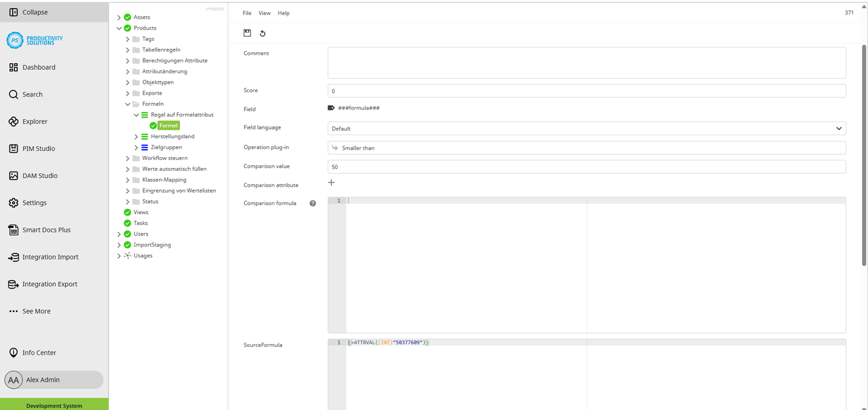This screenshot has height=410, width=868.
Task: Click blue rule icon of Zielgruppen
Action: pyautogui.click(x=145, y=147)
